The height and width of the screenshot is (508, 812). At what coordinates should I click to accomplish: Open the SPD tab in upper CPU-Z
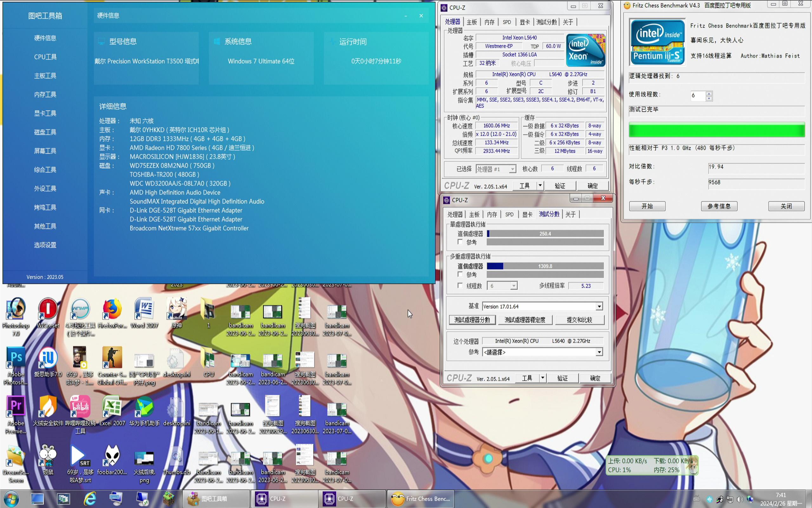pos(507,22)
